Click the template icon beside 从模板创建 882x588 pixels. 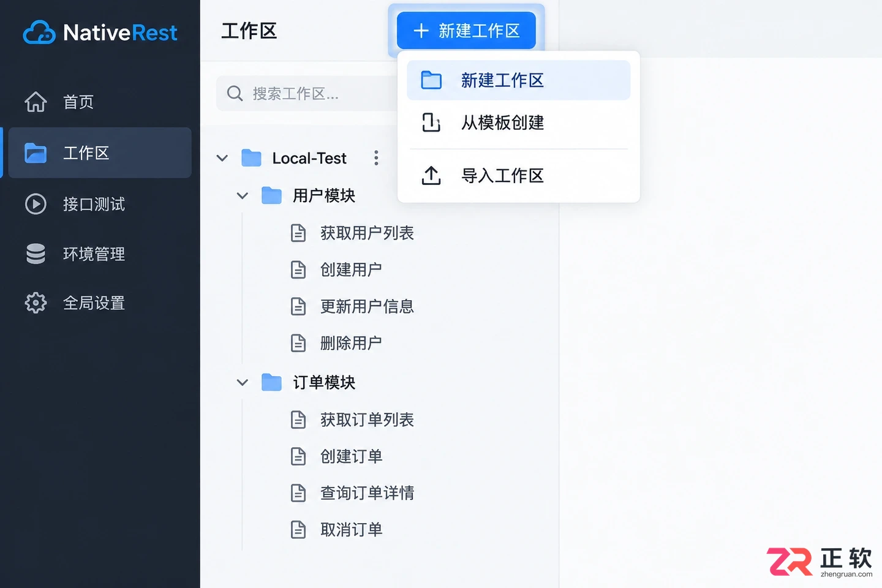(431, 123)
